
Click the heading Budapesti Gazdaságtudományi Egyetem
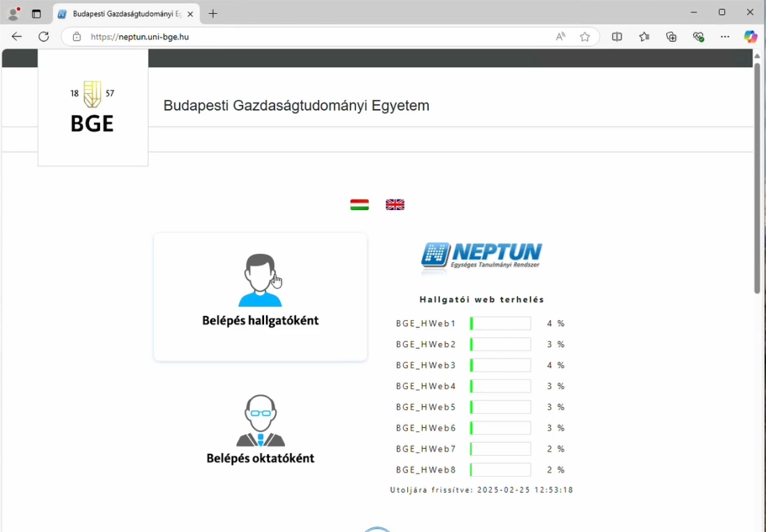click(x=296, y=105)
